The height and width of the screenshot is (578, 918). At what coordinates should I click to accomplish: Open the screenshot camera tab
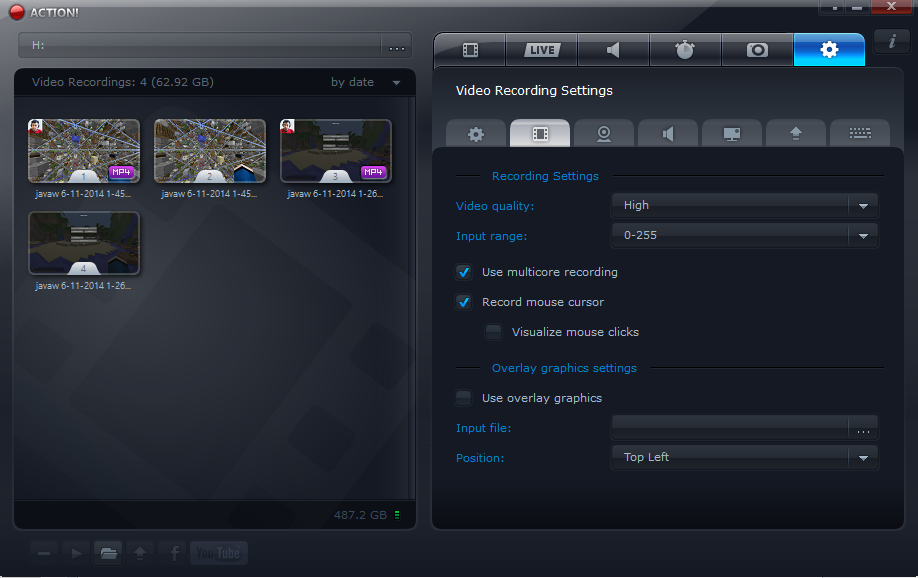pyautogui.click(x=757, y=50)
